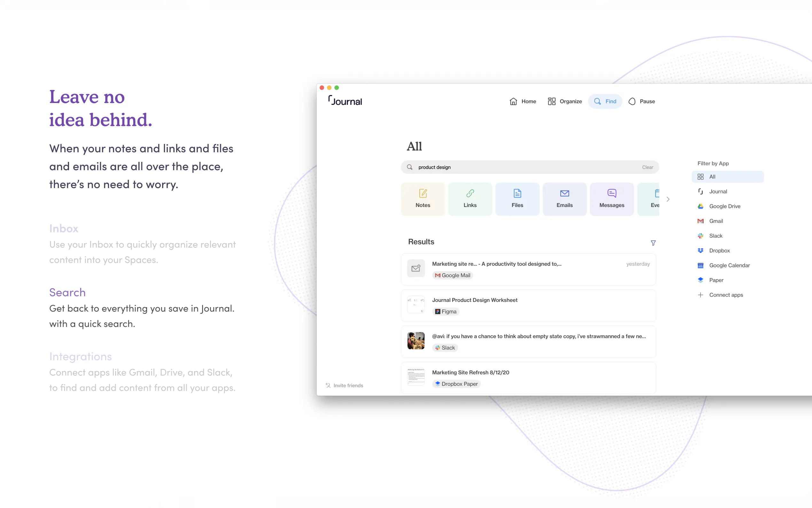Go to the Home tab

coord(523,101)
